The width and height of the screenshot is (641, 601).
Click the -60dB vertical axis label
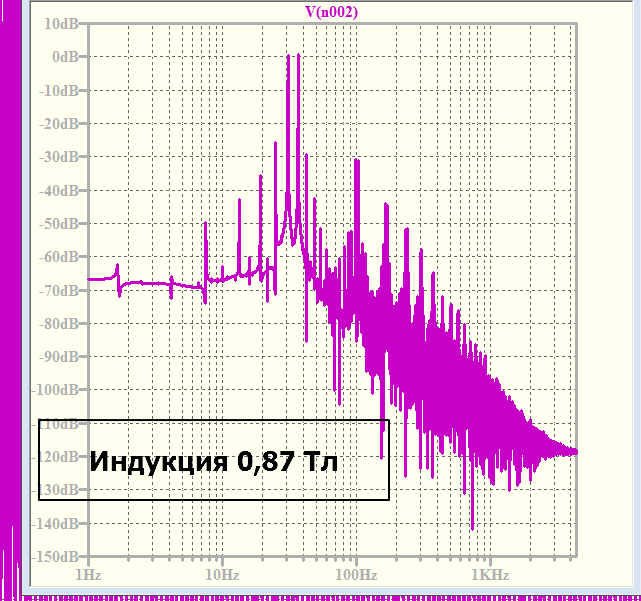click(58, 257)
